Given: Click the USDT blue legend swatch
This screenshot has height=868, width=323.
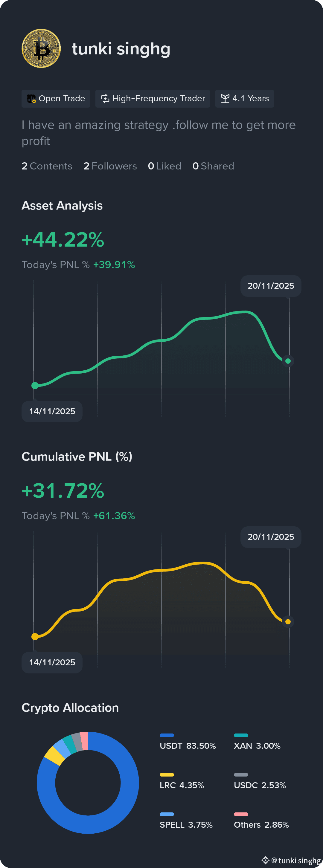Looking at the screenshot, I should tap(167, 735).
